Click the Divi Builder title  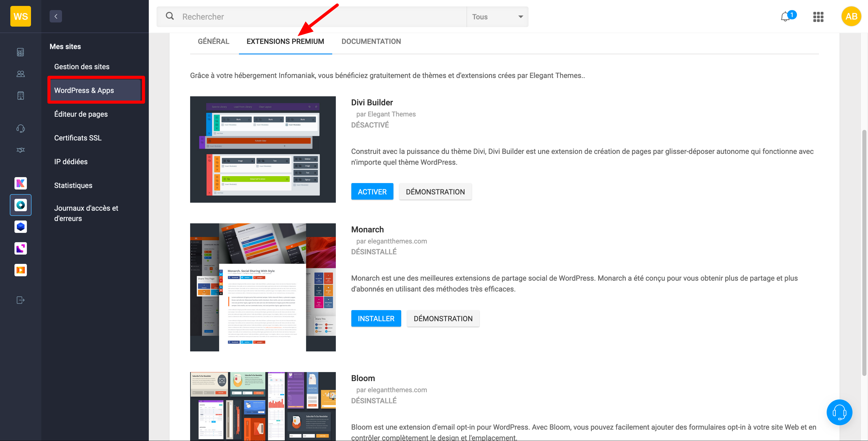372,103
